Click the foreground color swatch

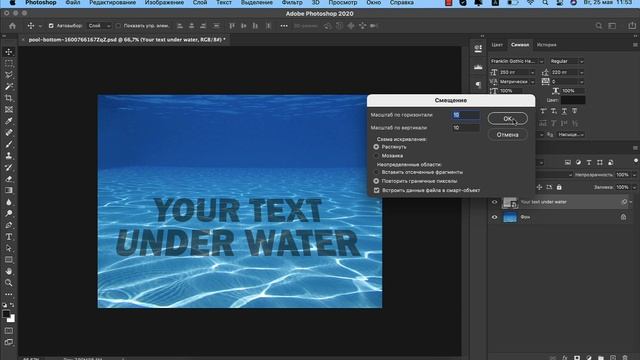tap(6, 314)
